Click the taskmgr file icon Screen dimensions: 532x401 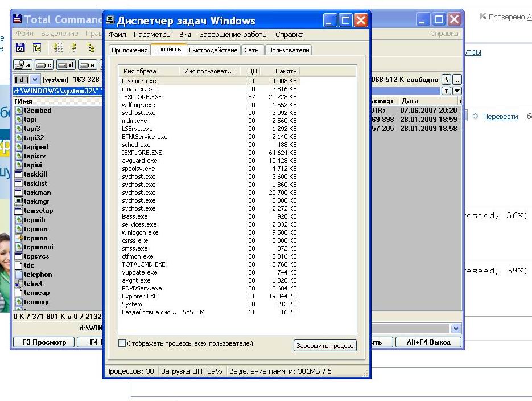pyautogui.click(x=19, y=201)
